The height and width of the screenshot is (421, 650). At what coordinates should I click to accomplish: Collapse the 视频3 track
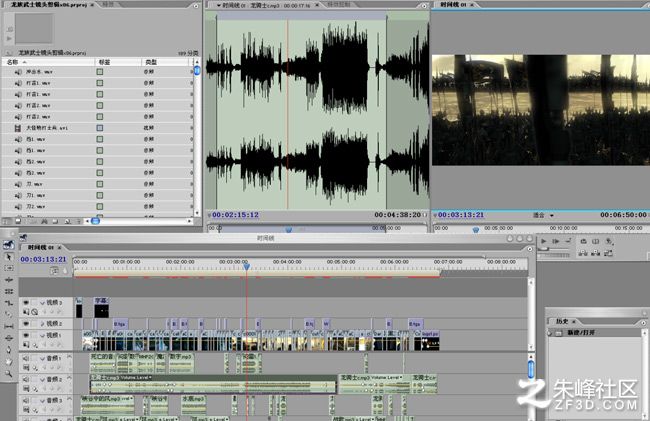(x=42, y=302)
